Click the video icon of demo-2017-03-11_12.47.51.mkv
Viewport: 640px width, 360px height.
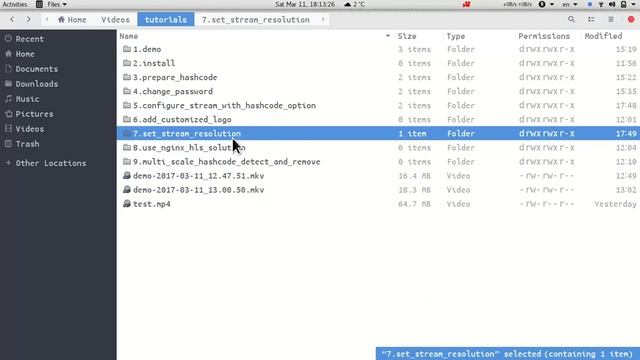point(127,176)
